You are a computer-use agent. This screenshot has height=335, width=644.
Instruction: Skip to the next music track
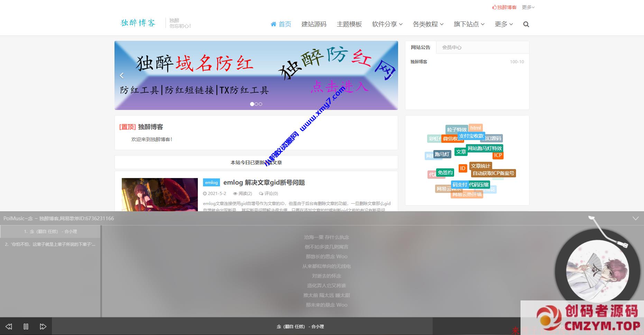tap(43, 326)
